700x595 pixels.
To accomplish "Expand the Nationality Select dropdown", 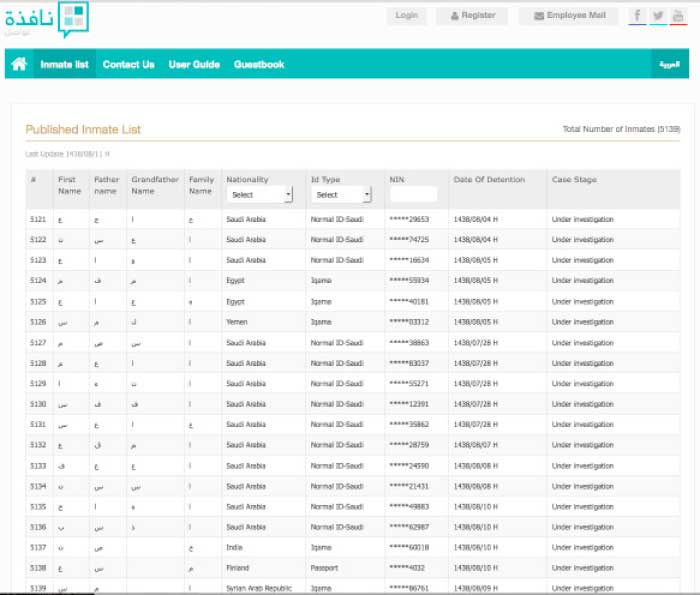I will click(x=259, y=195).
